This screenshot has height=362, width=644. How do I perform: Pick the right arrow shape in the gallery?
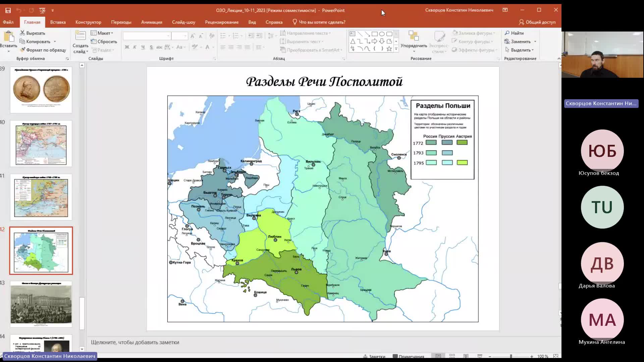click(x=375, y=41)
